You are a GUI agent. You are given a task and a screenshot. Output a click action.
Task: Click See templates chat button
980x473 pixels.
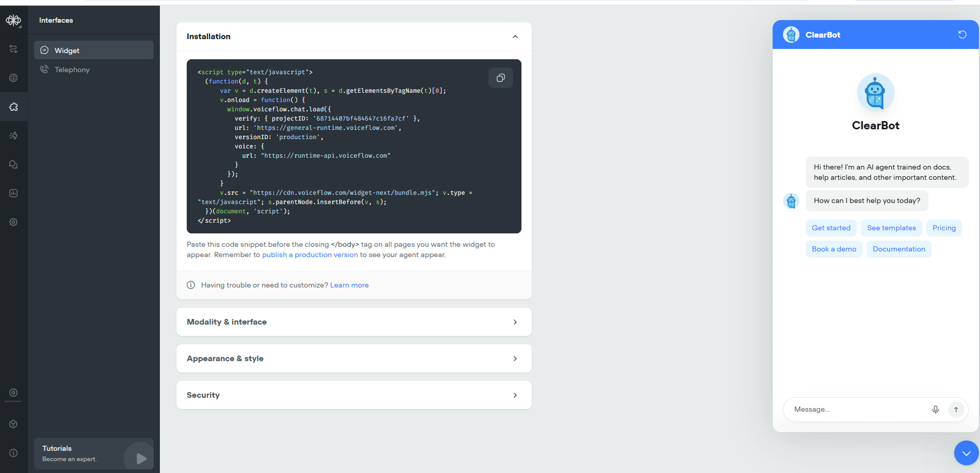(x=891, y=228)
